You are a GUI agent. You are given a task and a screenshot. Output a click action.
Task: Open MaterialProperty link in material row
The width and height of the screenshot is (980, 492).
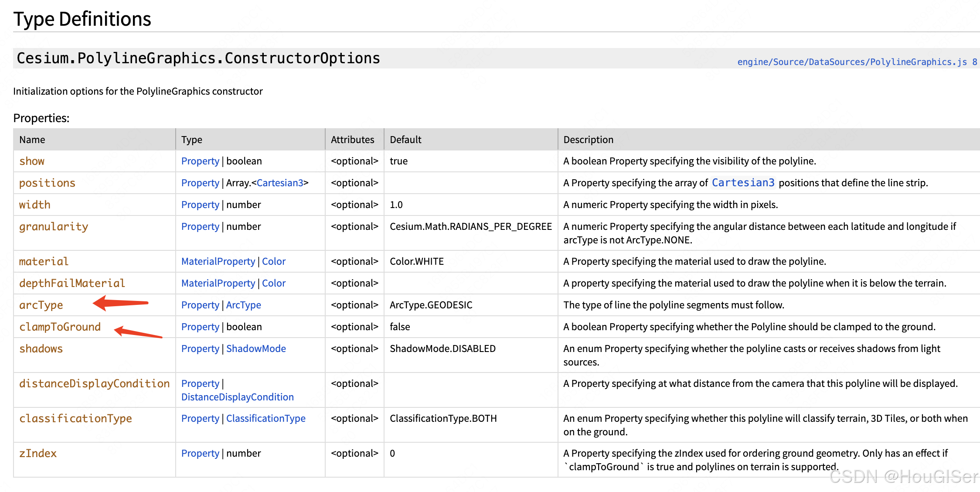[x=218, y=261]
